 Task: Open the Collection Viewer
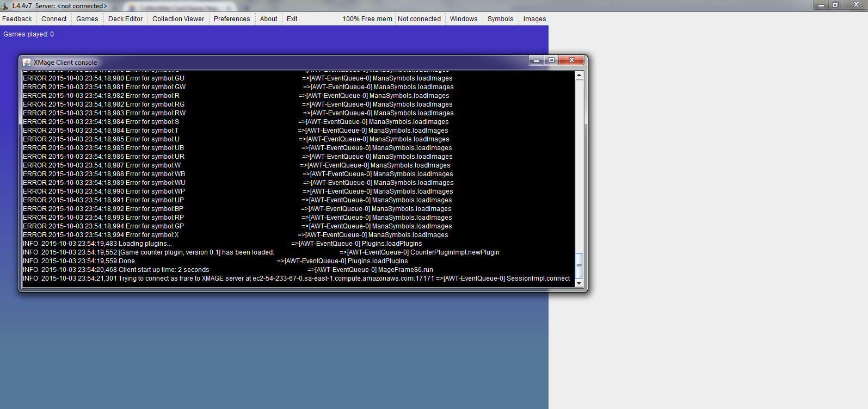(178, 19)
